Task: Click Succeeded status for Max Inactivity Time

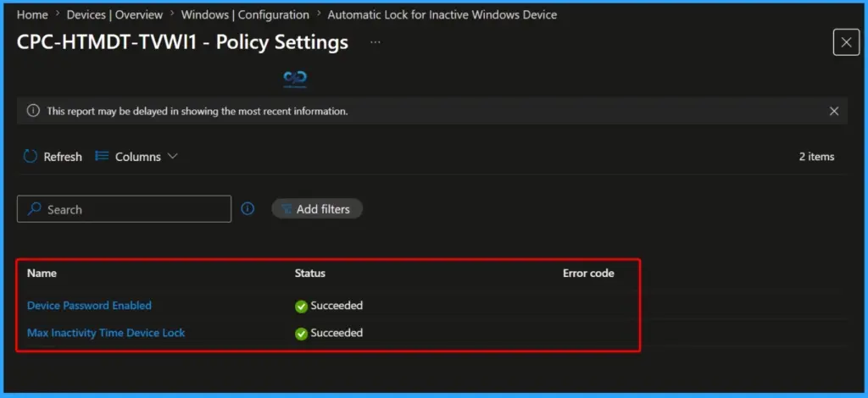Action: (x=337, y=333)
